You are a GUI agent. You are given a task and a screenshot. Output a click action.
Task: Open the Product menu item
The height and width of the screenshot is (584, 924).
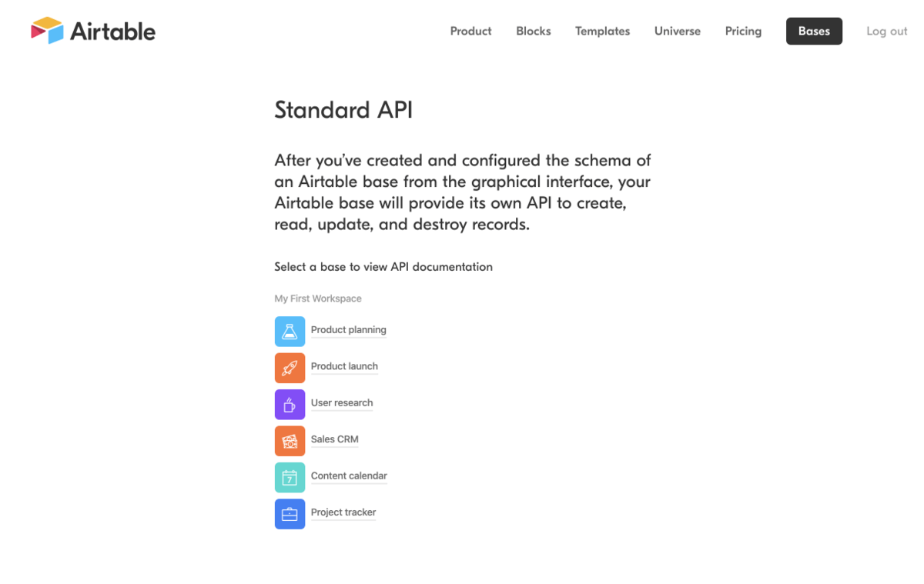point(470,32)
